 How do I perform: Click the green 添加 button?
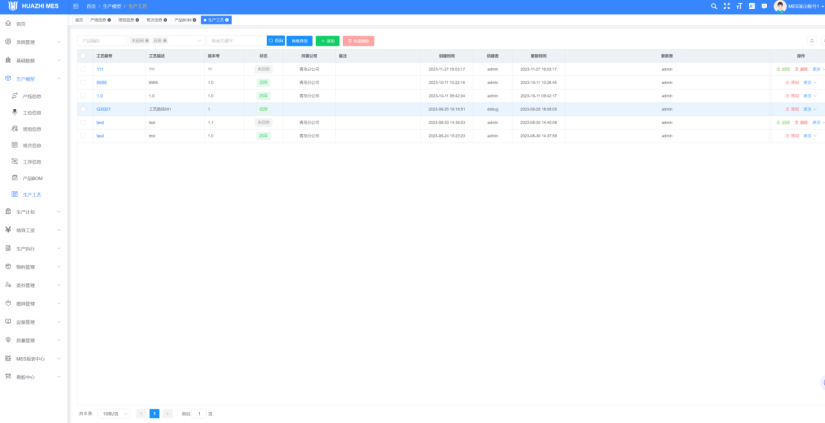coord(327,41)
